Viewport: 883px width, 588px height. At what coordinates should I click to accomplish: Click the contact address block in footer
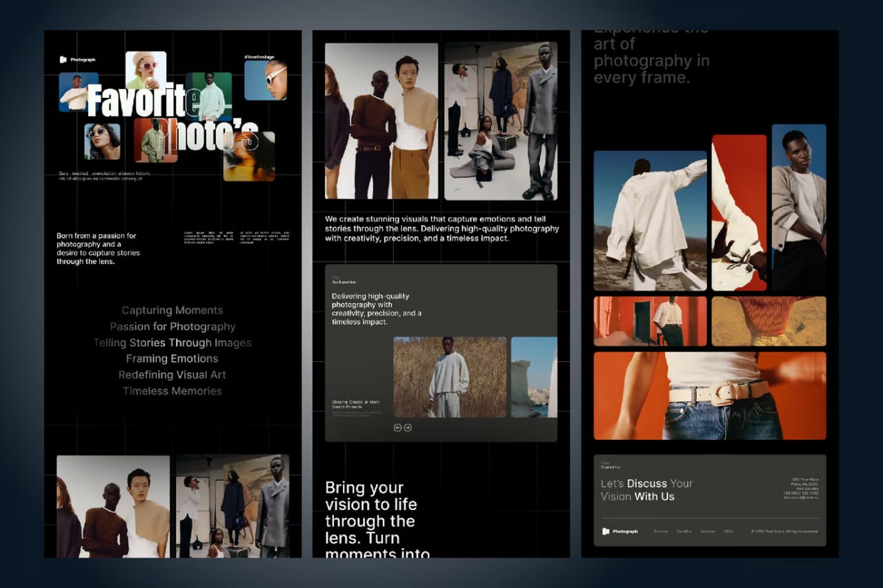tap(801, 489)
